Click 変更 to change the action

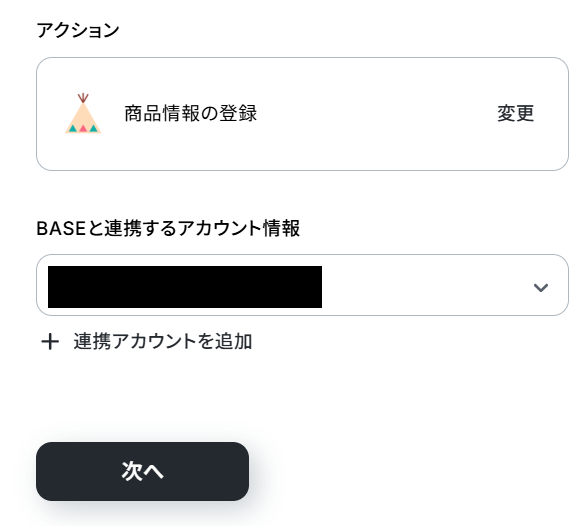515,113
